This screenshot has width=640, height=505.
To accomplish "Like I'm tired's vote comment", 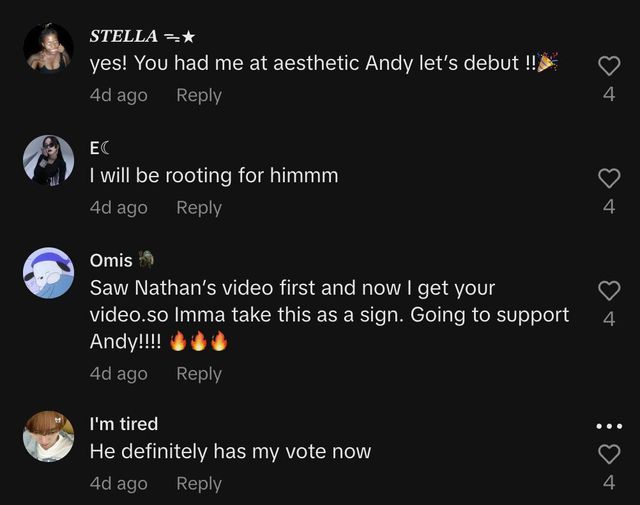I will coord(609,454).
